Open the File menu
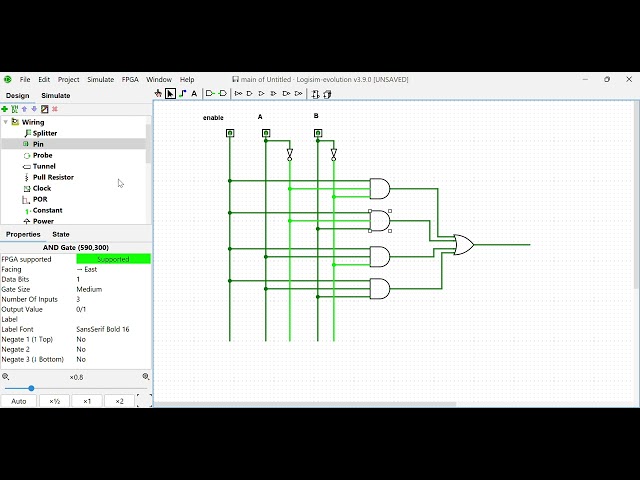The height and width of the screenshot is (480, 640). click(x=25, y=79)
